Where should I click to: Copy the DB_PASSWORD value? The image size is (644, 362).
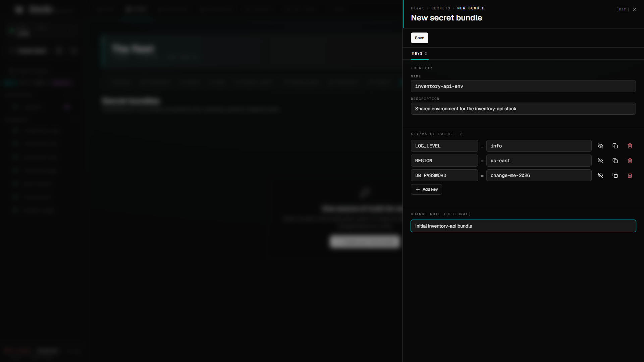point(615,176)
